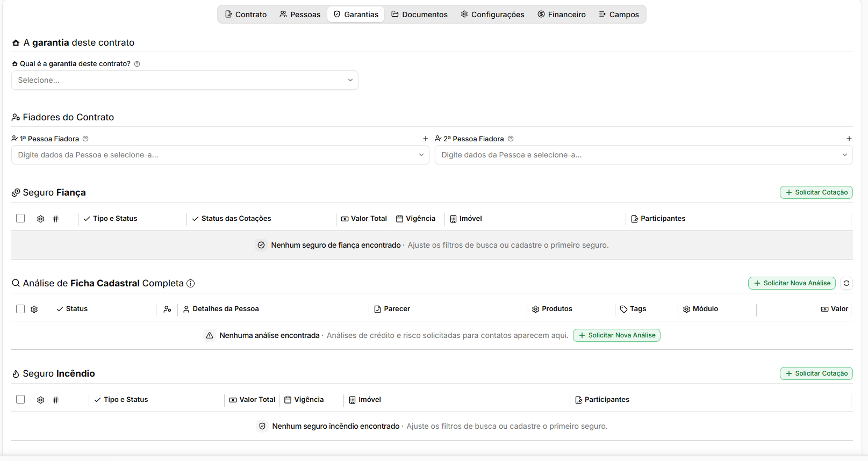Image resolution: width=868 pixels, height=461 pixels.
Task: Open the Campos tab
Action: point(619,15)
